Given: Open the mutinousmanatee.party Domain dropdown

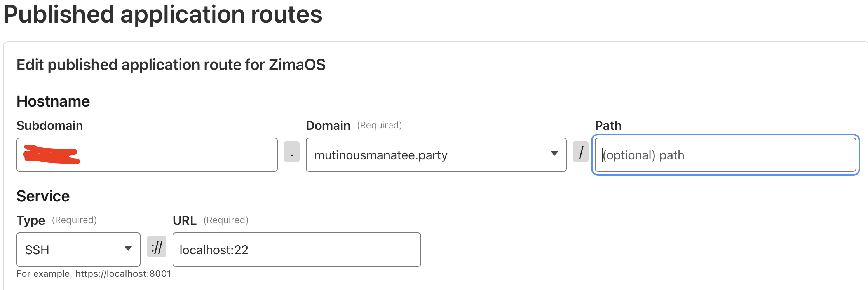Looking at the screenshot, I should coord(427,155).
